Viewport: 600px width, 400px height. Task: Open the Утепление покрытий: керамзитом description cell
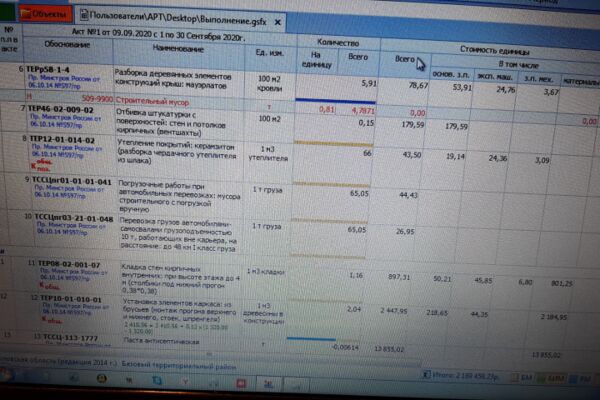(177, 152)
